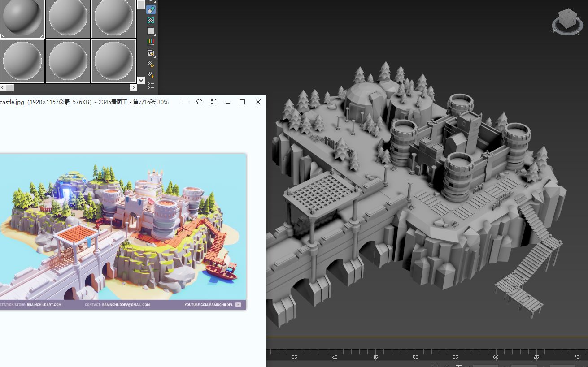Open the Sample Type flyout
This screenshot has height=367, width=588.
tap(151, 1)
